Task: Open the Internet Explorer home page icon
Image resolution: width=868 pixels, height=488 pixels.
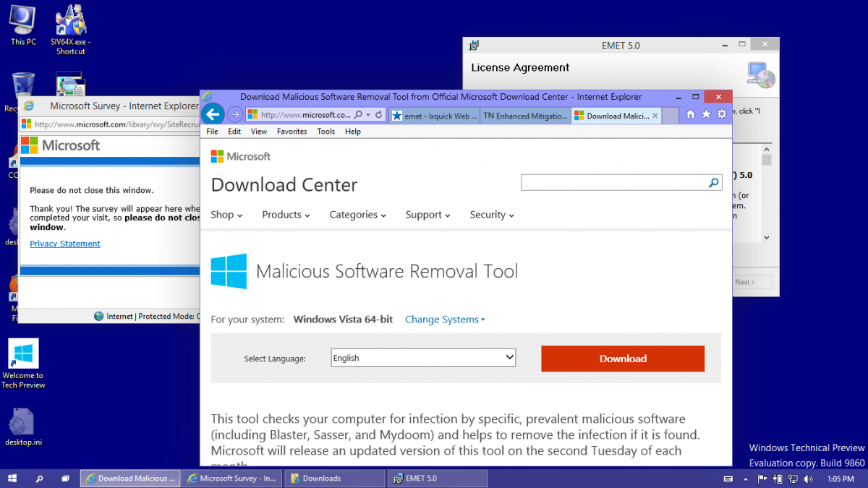Action: [x=691, y=114]
